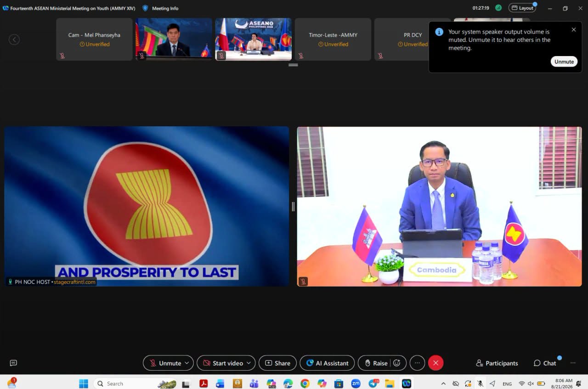
Task: Click the filmstrip collapse handle below thumbnails
Action: pos(293,65)
